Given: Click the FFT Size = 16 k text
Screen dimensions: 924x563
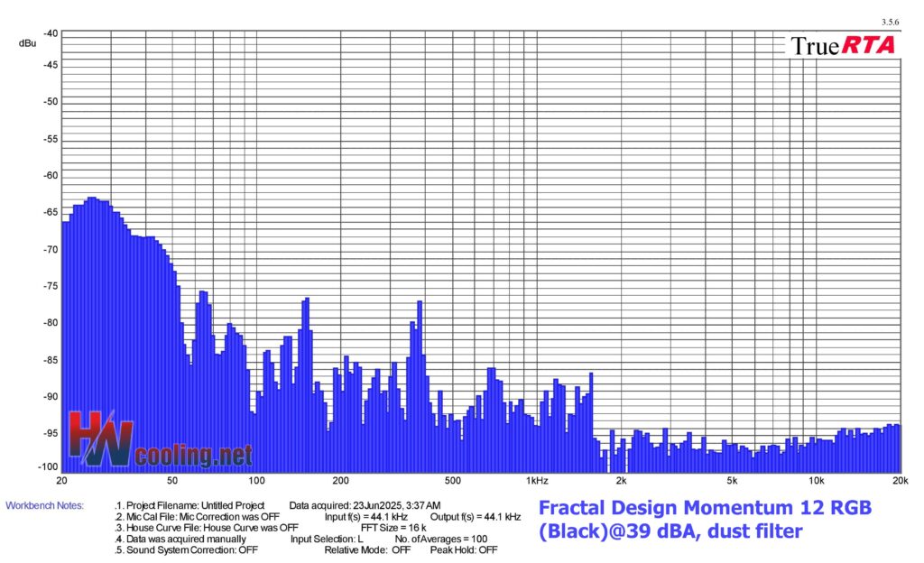Looking at the screenshot, I should pos(393,528).
